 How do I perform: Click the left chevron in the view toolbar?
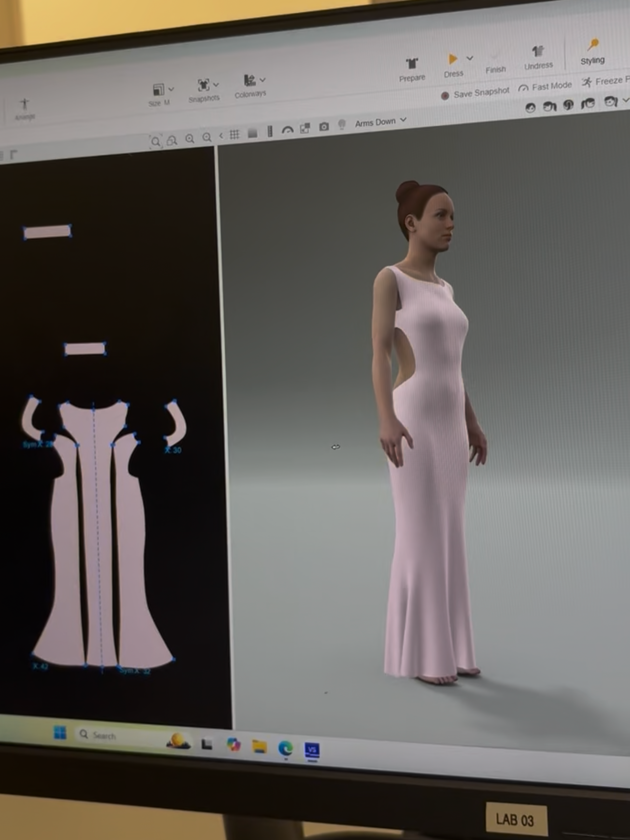point(221,136)
